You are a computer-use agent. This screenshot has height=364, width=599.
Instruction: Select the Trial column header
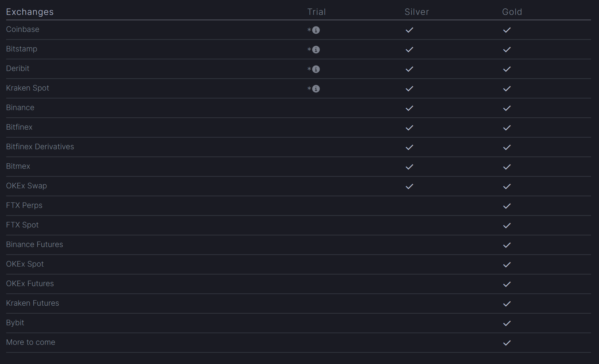316,12
